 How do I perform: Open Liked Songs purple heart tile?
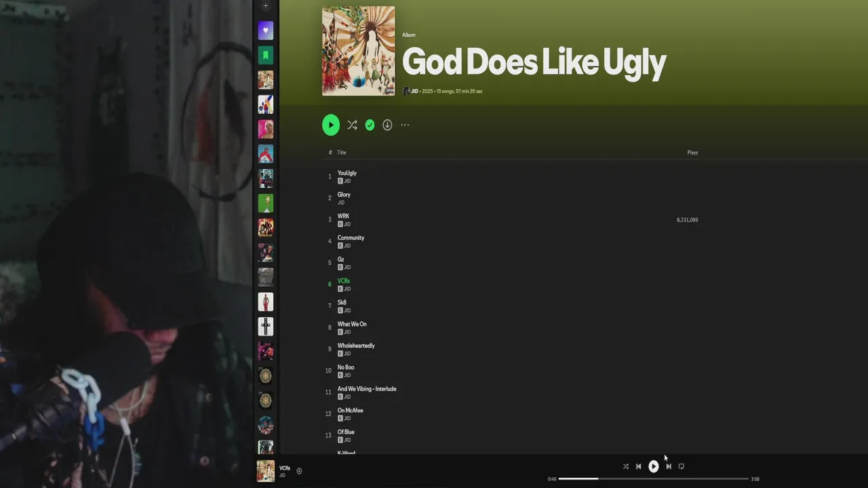[266, 30]
